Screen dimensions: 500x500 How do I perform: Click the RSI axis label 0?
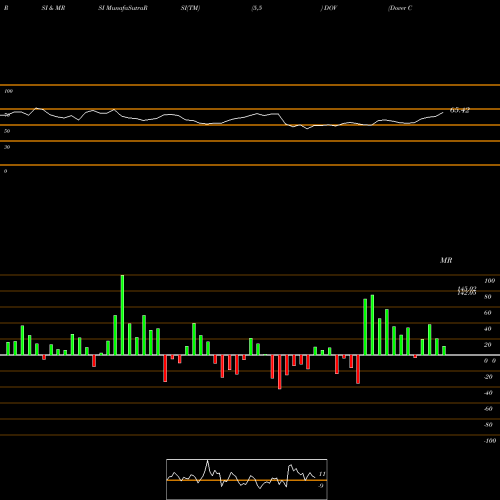point(5,171)
